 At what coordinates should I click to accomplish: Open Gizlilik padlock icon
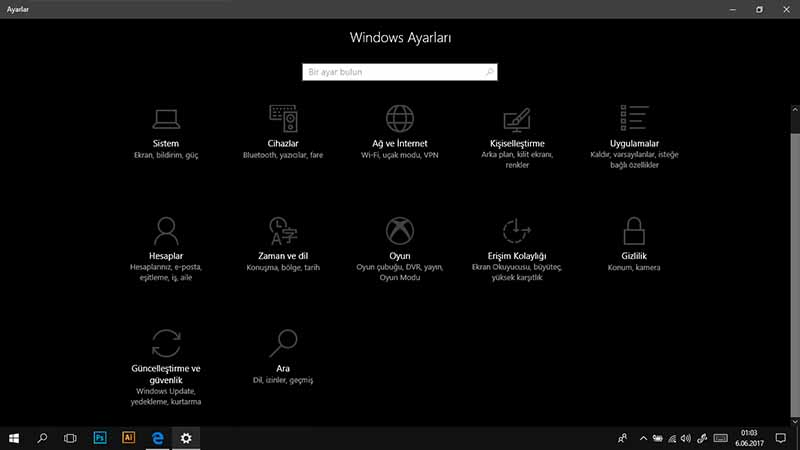point(634,231)
